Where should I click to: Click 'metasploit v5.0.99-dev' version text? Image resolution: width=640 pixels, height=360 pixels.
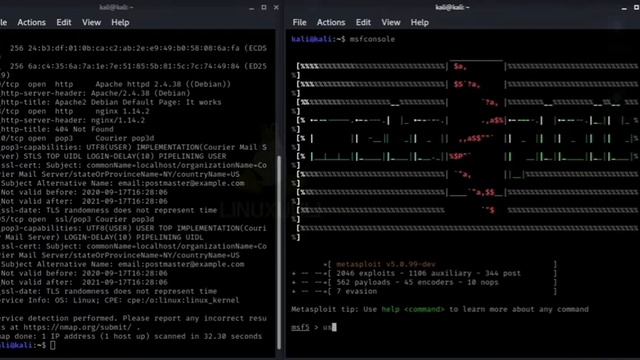[x=386, y=264]
